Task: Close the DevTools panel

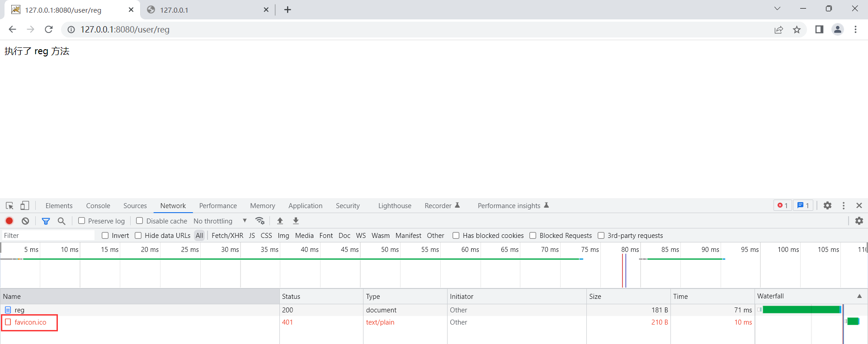Action: [859, 205]
